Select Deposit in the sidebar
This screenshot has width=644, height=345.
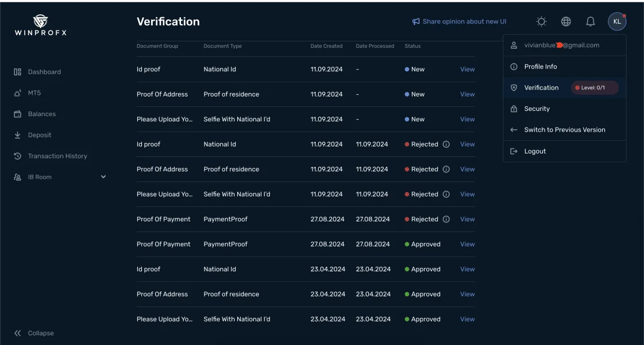(x=39, y=135)
